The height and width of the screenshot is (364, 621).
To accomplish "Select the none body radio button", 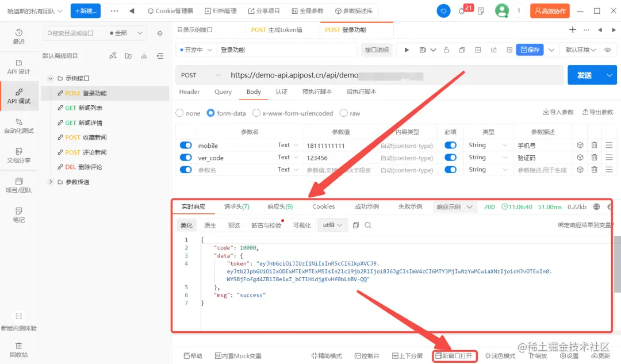I will [x=179, y=113].
